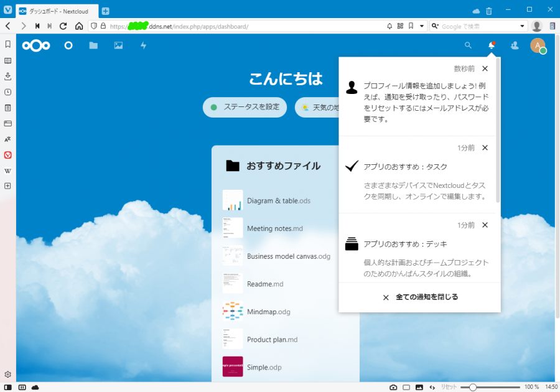This screenshot has width=560, height=392.
Task: Open the Files app folder icon
Action: tap(93, 45)
